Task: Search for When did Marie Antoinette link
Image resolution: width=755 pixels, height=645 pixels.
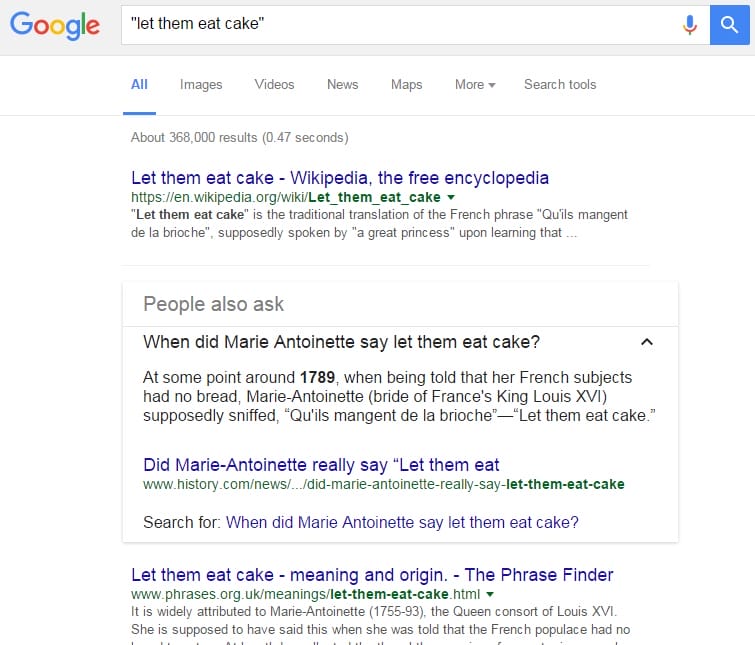Action: pyautogui.click(x=402, y=522)
